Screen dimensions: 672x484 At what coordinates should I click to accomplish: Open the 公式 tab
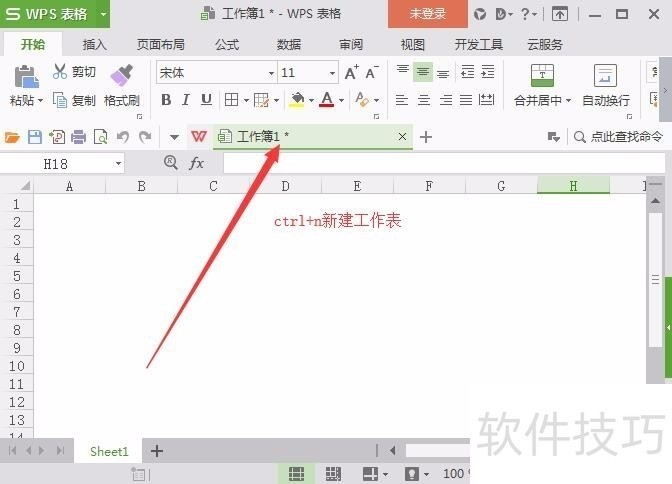227,45
